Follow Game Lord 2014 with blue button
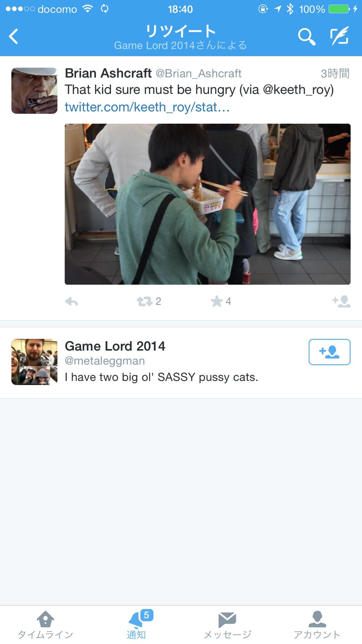This screenshot has width=362, height=644. point(329,352)
